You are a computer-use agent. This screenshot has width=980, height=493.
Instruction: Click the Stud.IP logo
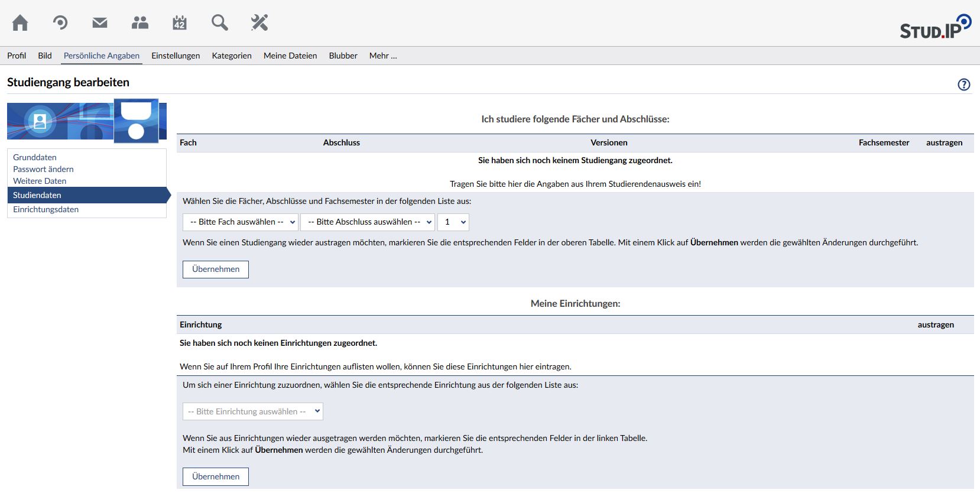[935, 27]
